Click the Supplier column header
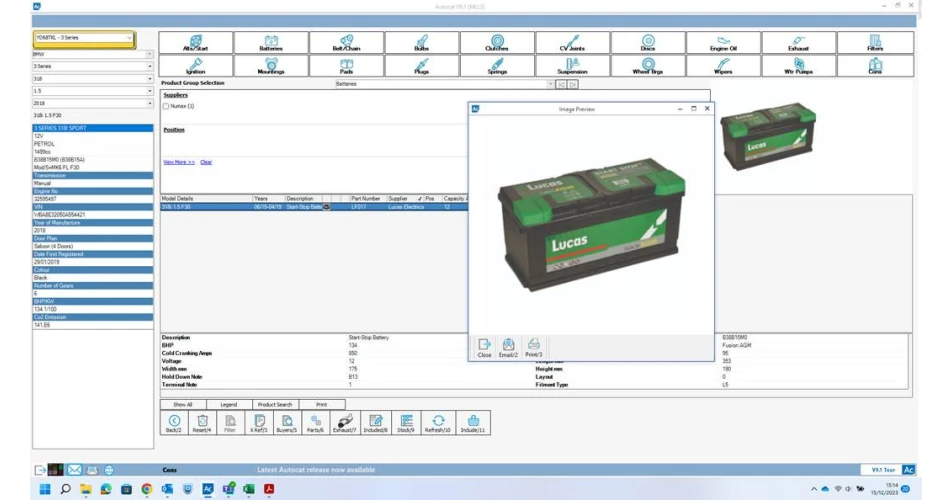This screenshot has width=952, height=500. [401, 198]
